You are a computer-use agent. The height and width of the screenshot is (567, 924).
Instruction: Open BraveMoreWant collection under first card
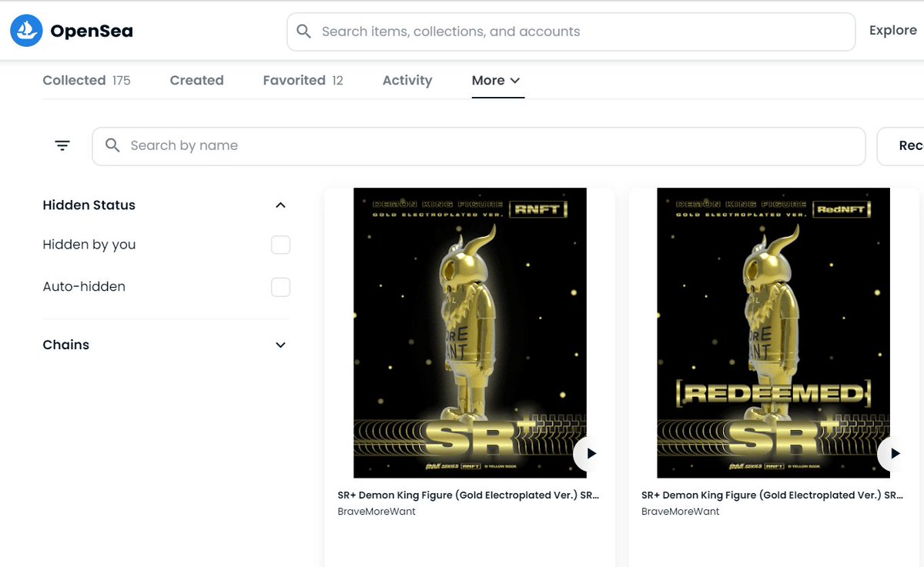click(377, 512)
